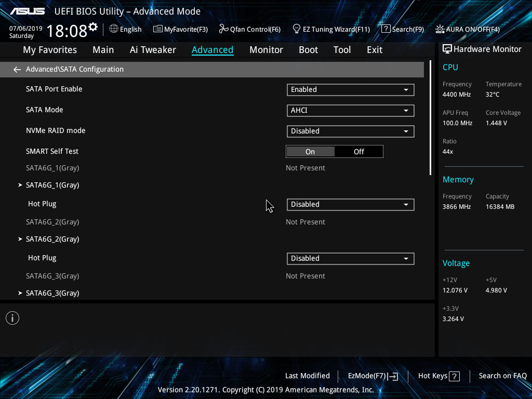
Task: Click Hot Plug label under SATA6G_1
Action: [x=42, y=204]
